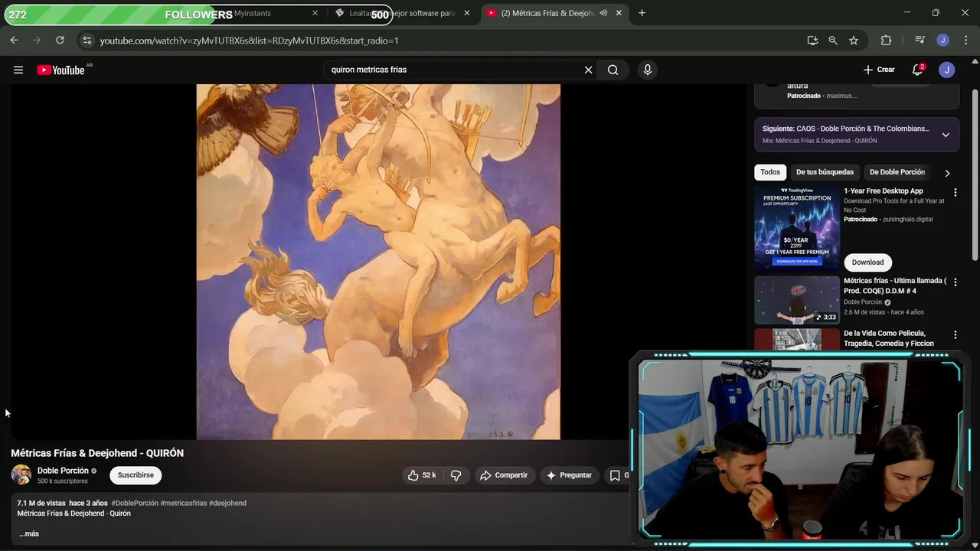Image resolution: width=980 pixels, height=551 pixels.
Task: Open the YouTube account avatar menu
Action: pos(947,70)
